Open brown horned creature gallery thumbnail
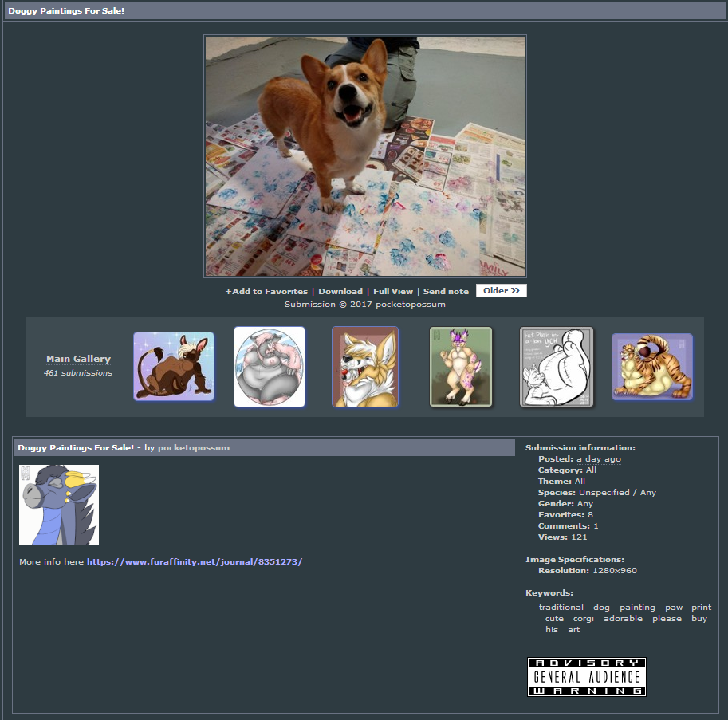728x720 pixels. (x=174, y=366)
